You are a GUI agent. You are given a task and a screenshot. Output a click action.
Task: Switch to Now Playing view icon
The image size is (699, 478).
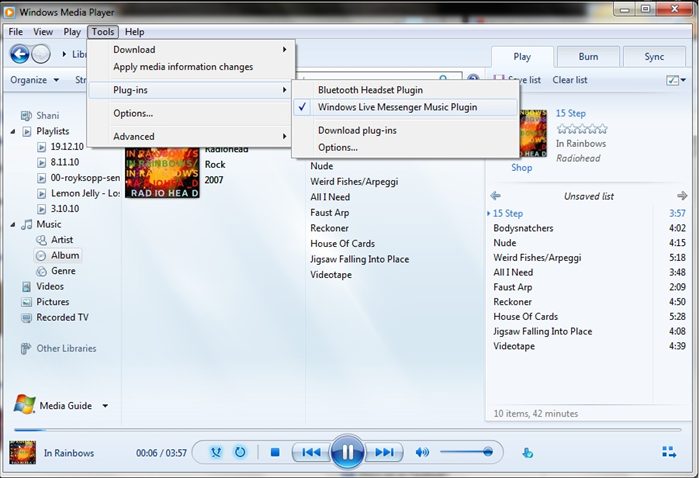(669, 452)
